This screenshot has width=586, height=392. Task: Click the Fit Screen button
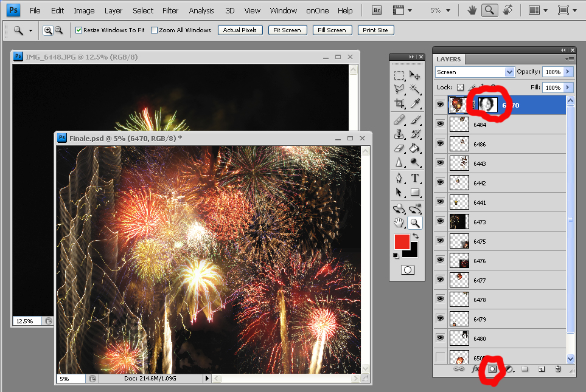(x=287, y=30)
